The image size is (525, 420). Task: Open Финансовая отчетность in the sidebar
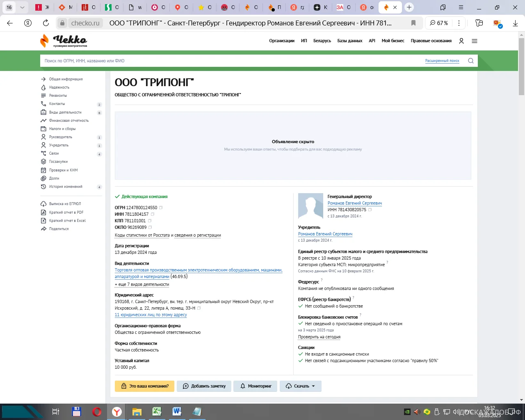coord(68,121)
